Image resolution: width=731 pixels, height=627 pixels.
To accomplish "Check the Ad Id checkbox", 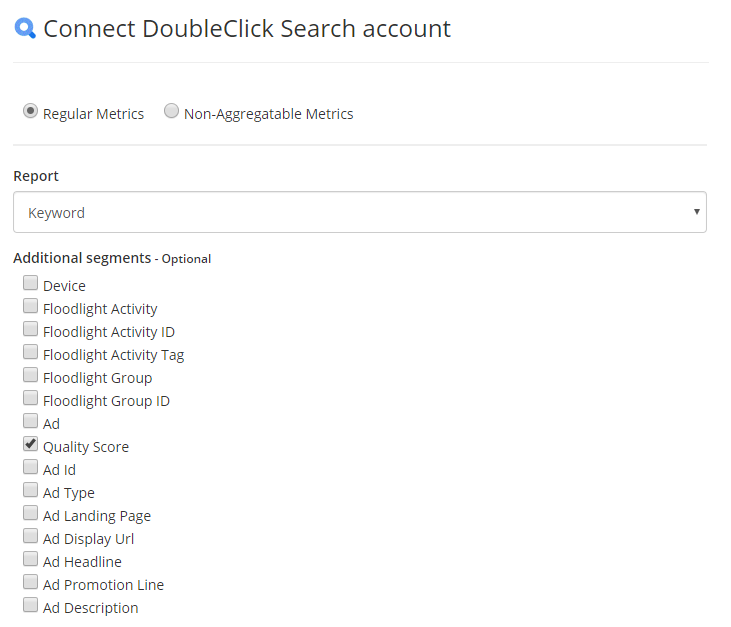I will click(30, 467).
